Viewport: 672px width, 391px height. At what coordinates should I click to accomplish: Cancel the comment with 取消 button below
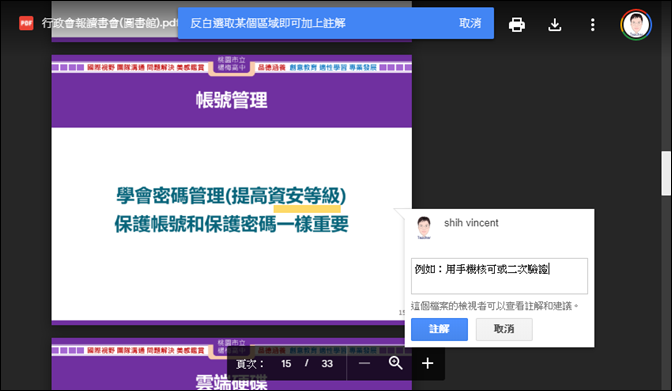[504, 329]
